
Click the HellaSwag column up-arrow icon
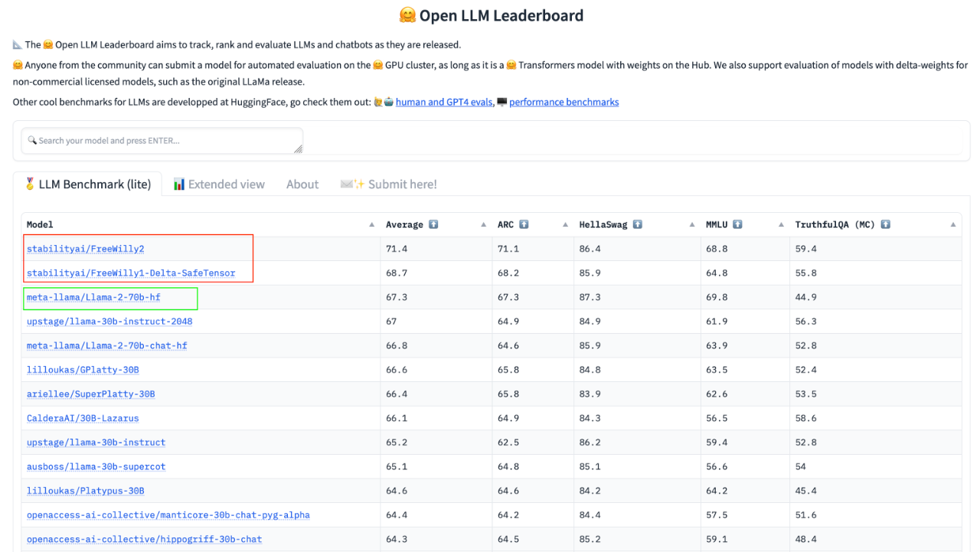click(637, 224)
